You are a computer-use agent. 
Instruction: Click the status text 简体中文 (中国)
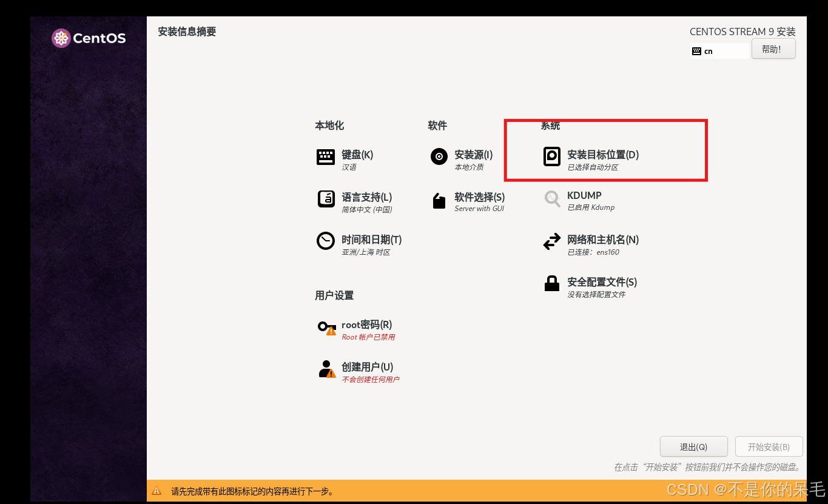(x=366, y=210)
